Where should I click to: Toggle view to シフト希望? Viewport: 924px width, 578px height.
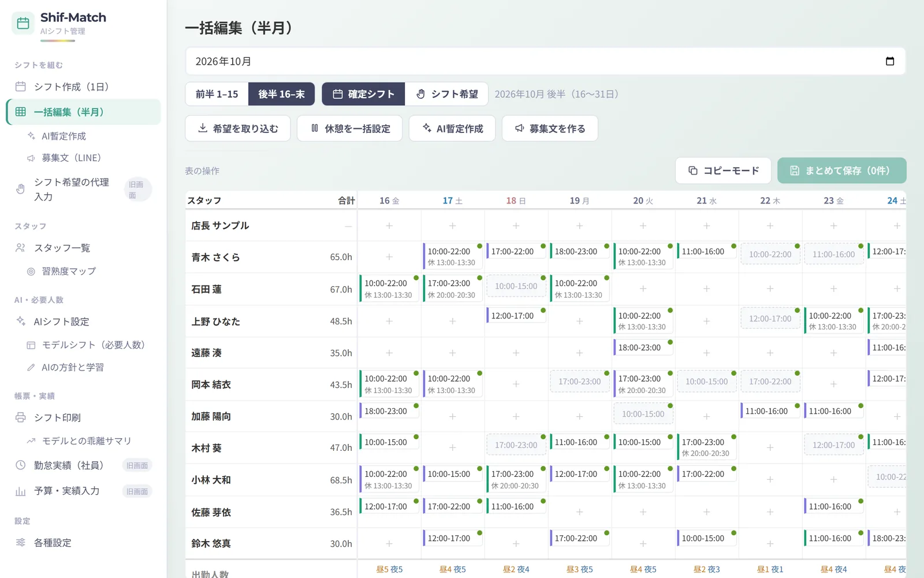pos(447,94)
